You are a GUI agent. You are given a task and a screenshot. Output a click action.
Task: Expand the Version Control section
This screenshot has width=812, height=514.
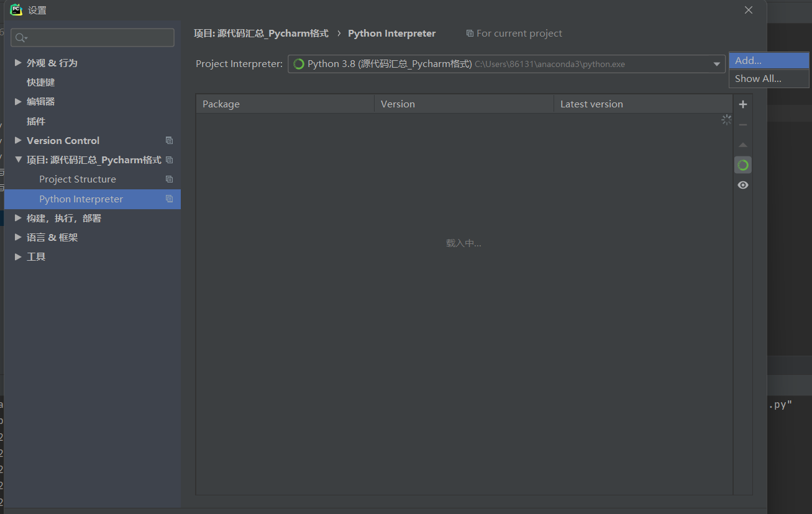point(18,140)
